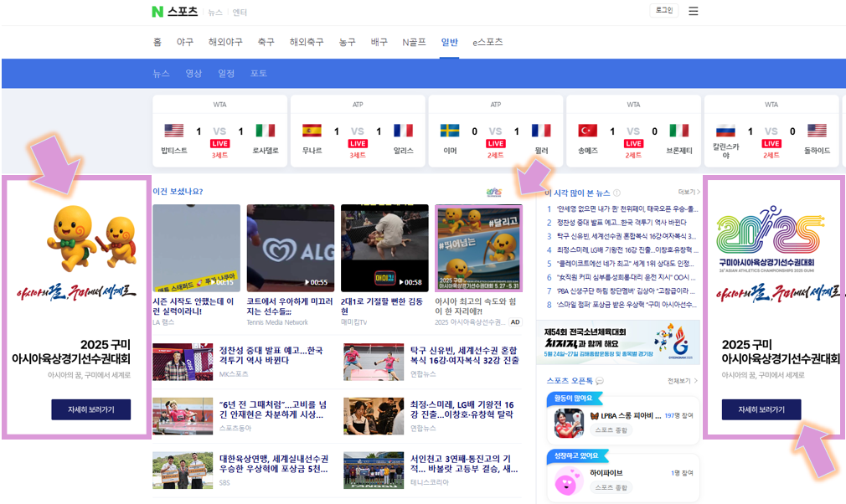
Task: Click the pink heart 하이파이브 avatar
Action: tap(570, 481)
